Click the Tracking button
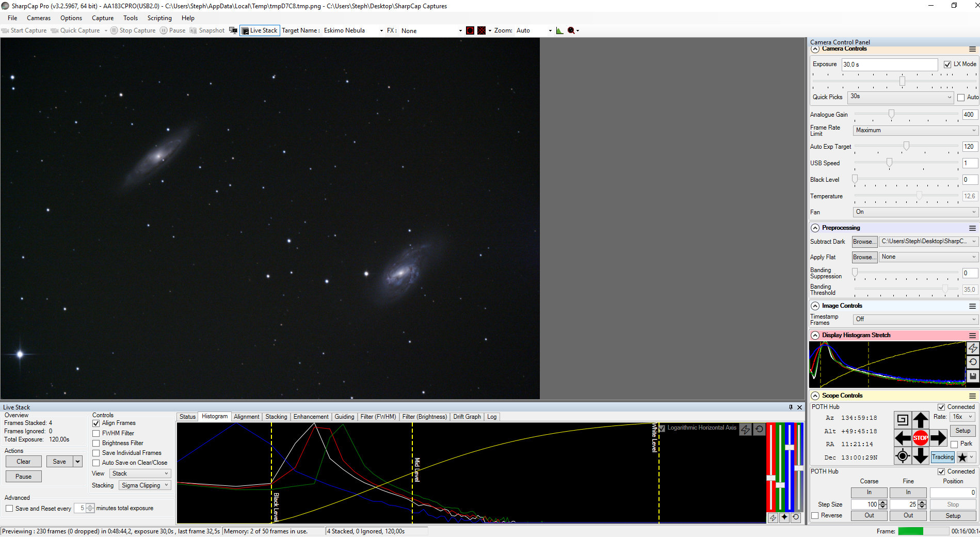Image resolution: width=980 pixels, height=537 pixels. point(942,457)
